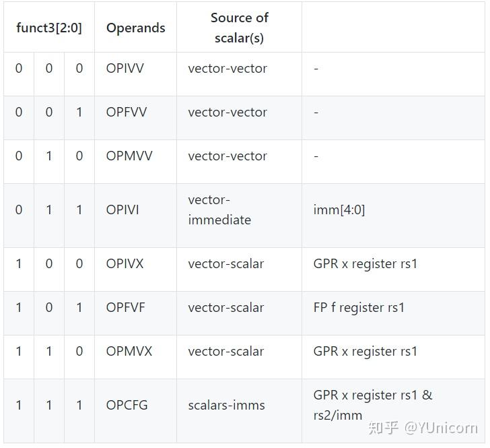Click vector-scalar in the OPIVX row
Viewport: 490px width, 448px height.
225,264
